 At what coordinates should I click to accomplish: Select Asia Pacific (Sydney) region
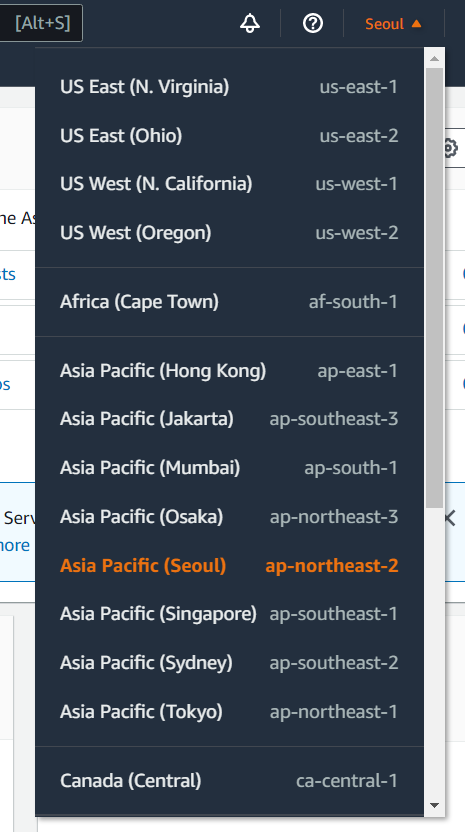pos(229,662)
